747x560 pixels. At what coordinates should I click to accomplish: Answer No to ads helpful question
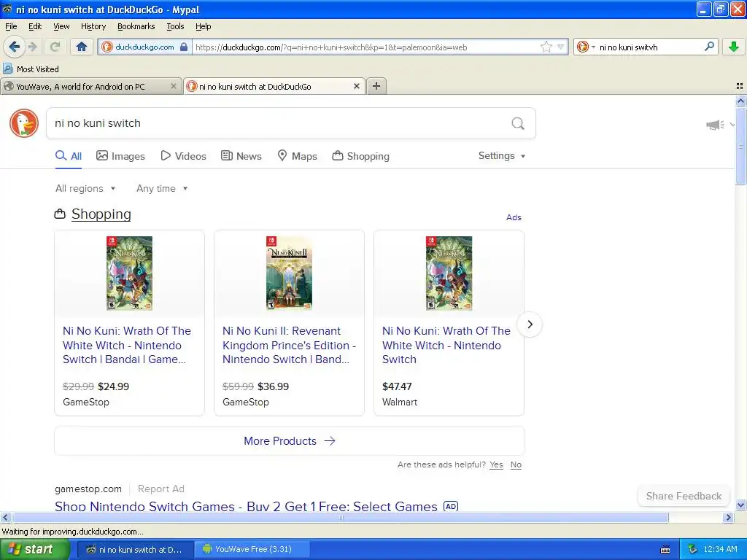(x=516, y=464)
